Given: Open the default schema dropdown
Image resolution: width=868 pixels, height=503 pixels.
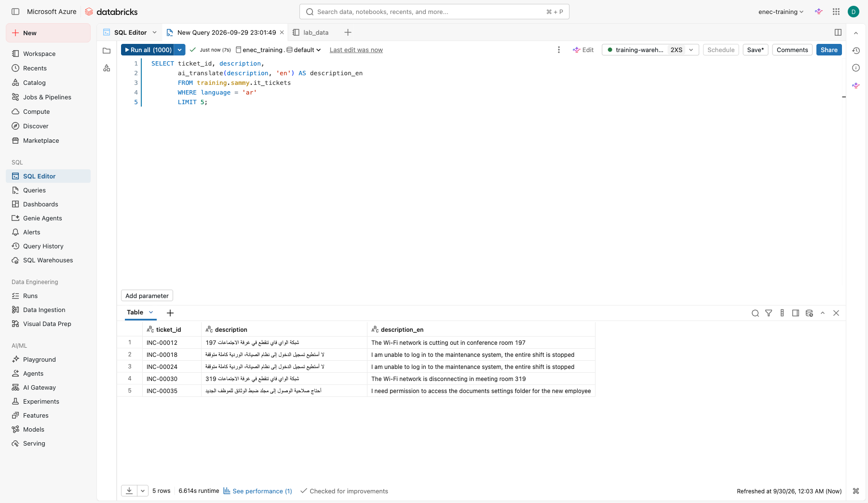Looking at the screenshot, I should (x=304, y=50).
